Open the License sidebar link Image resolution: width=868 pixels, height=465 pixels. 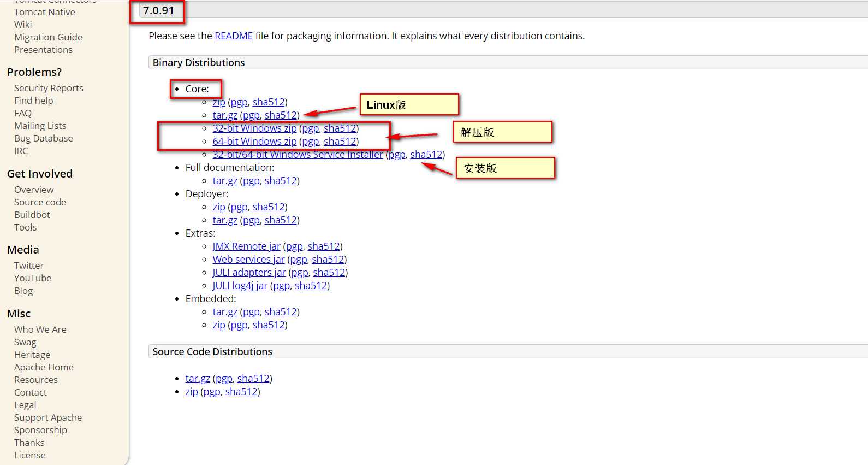[x=29, y=455]
